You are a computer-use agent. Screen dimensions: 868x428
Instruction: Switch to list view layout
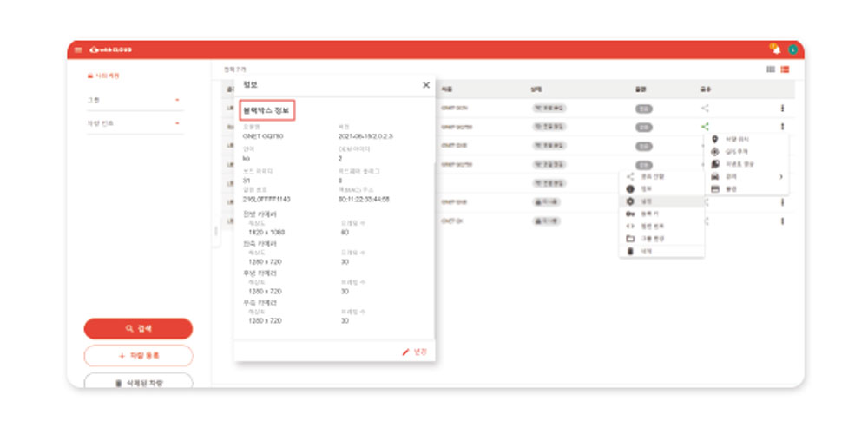tap(785, 69)
